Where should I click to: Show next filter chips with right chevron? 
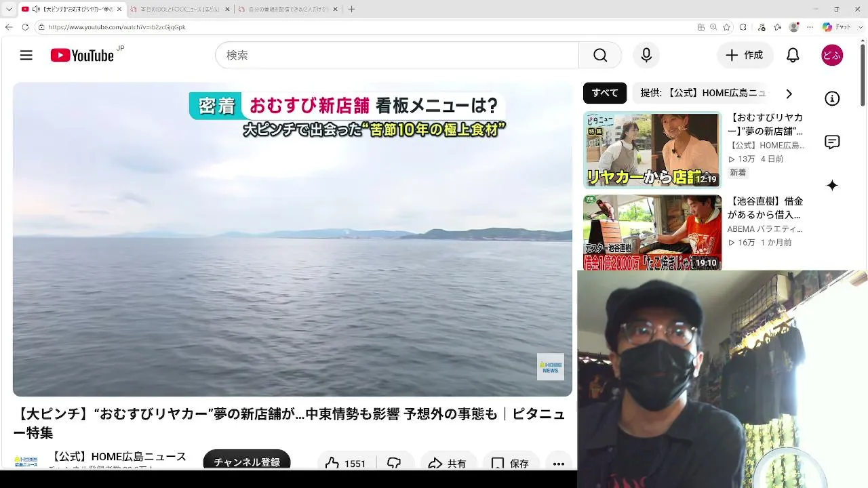(x=789, y=94)
